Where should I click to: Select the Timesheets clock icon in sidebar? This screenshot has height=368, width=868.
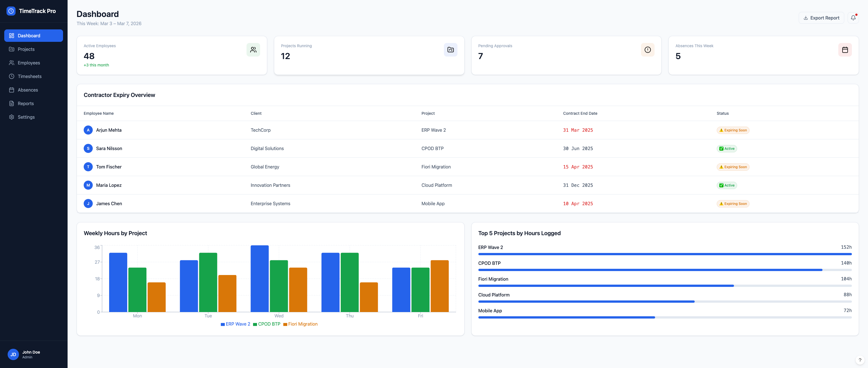point(11,76)
